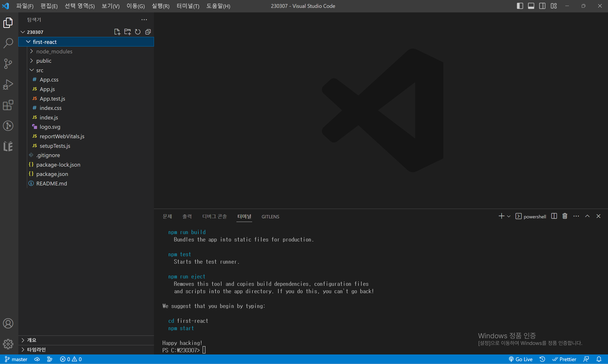The image size is (608, 364).
Task: Expand the node_modules folder
Action: pyautogui.click(x=54, y=51)
